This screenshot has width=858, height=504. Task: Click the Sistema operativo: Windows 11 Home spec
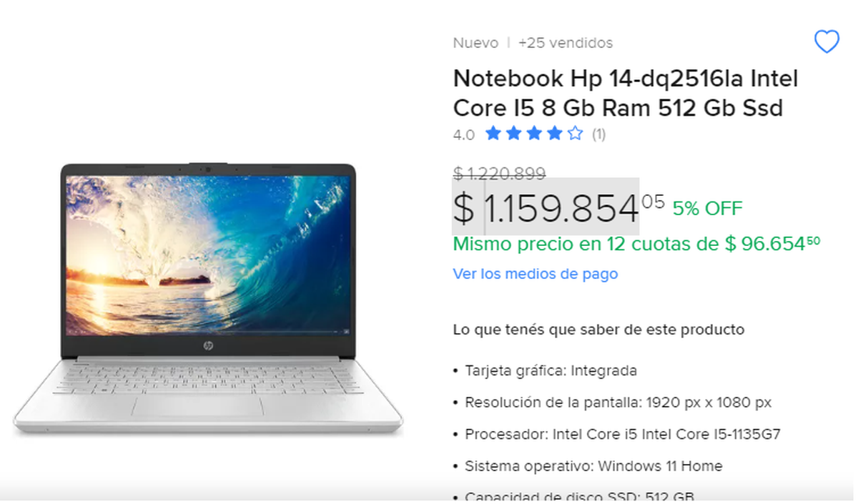(593, 466)
